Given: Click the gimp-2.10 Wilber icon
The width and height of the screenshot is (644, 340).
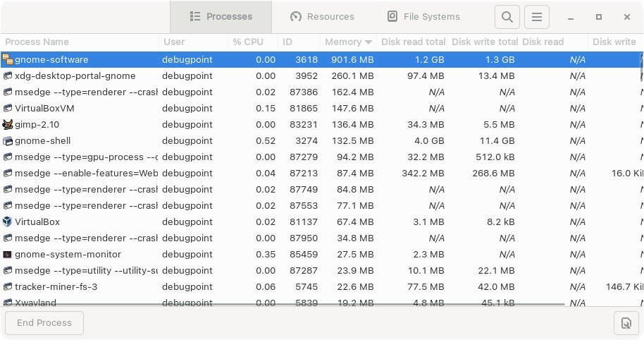Looking at the screenshot, I should [x=7, y=125].
